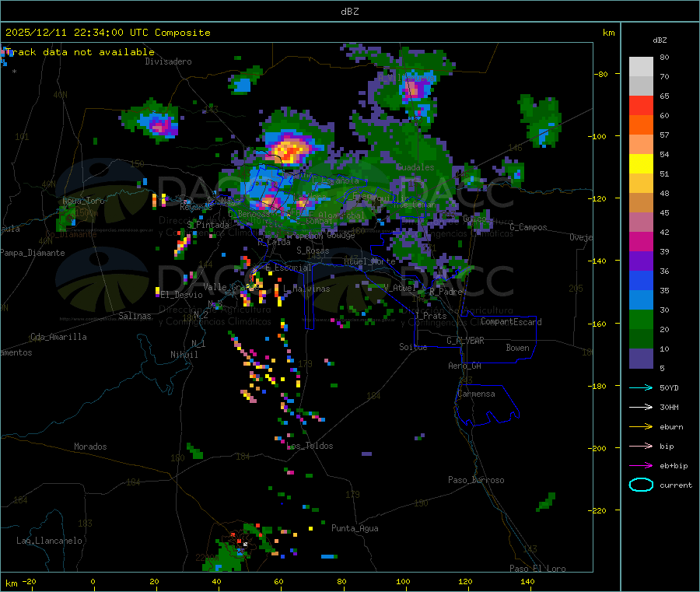
Task: Click the intense yellow-red storm core
Action: [x=289, y=150]
